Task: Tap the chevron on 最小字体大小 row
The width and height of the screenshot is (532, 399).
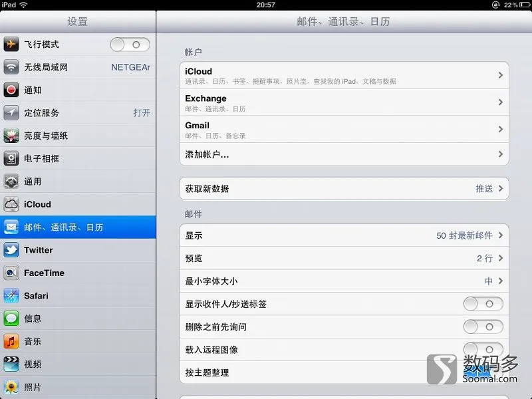Action: click(501, 281)
